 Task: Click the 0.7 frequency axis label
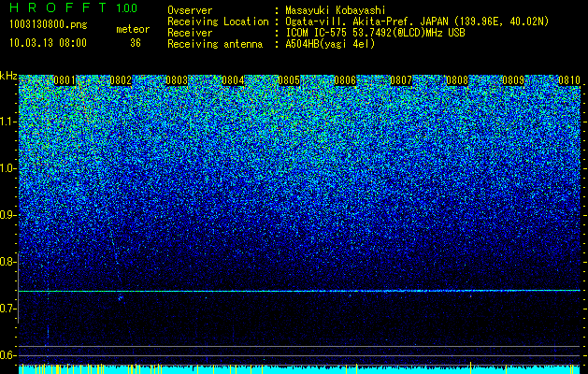(x=7, y=309)
